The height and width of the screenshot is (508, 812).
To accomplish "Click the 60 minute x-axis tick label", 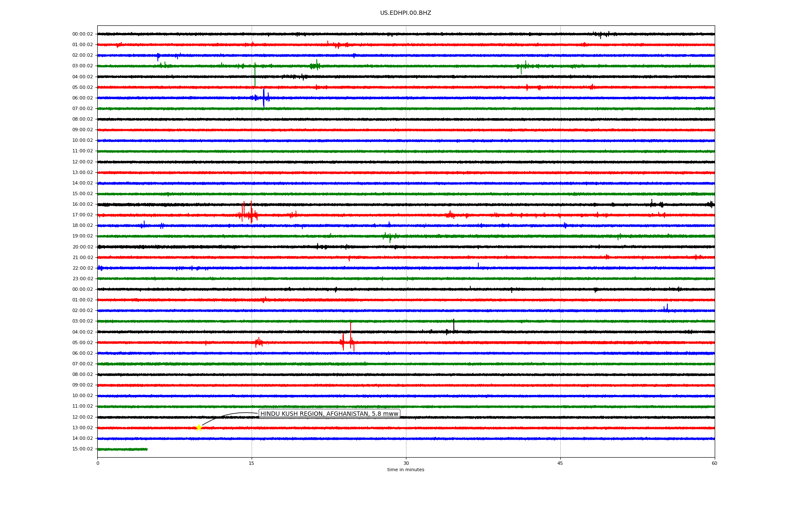I will 714,463.
